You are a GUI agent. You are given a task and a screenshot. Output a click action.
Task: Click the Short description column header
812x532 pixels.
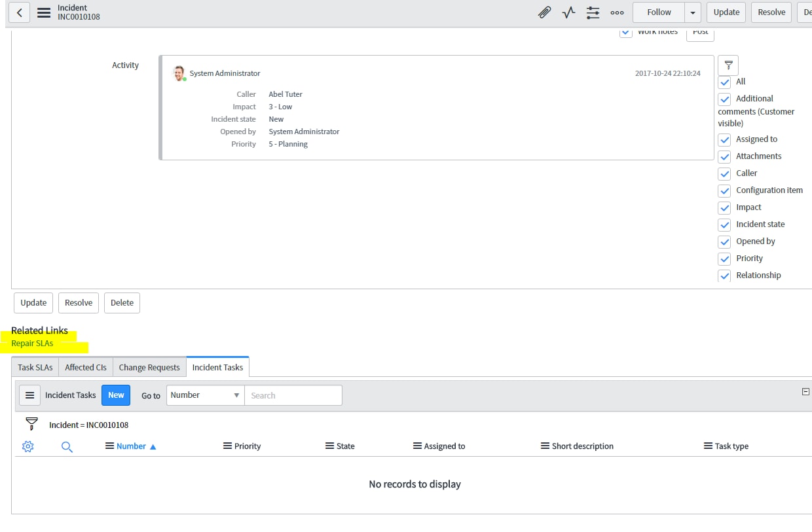[583, 446]
